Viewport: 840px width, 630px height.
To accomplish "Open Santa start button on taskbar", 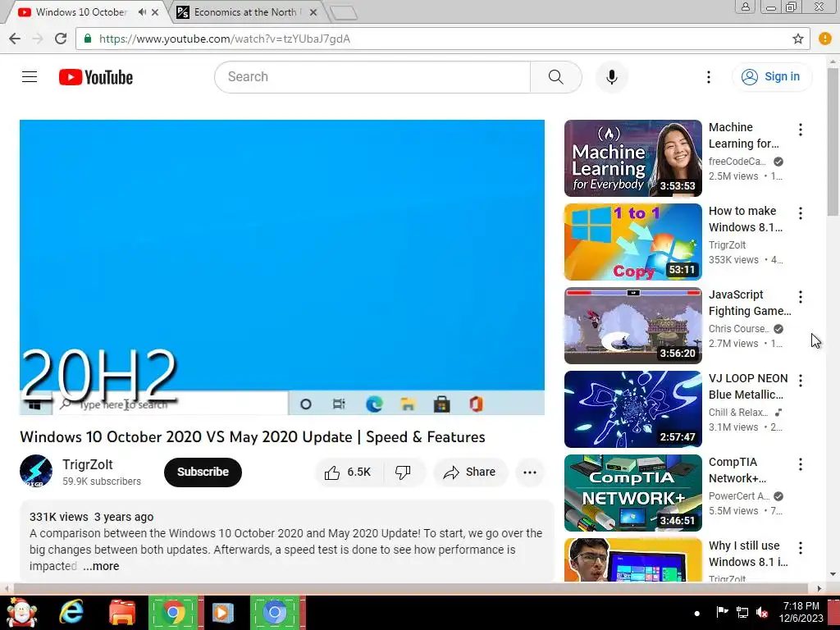I will tap(21, 612).
